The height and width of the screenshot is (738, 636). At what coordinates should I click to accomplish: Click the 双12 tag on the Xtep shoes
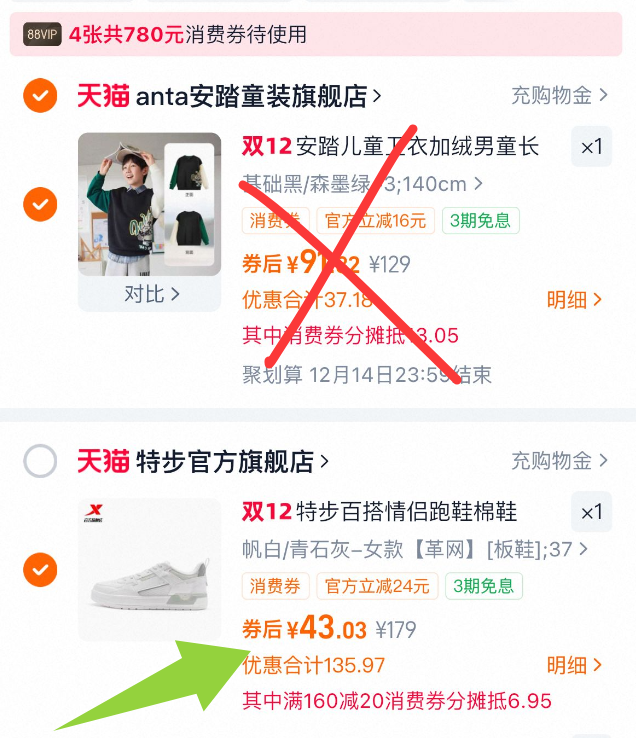(x=267, y=512)
